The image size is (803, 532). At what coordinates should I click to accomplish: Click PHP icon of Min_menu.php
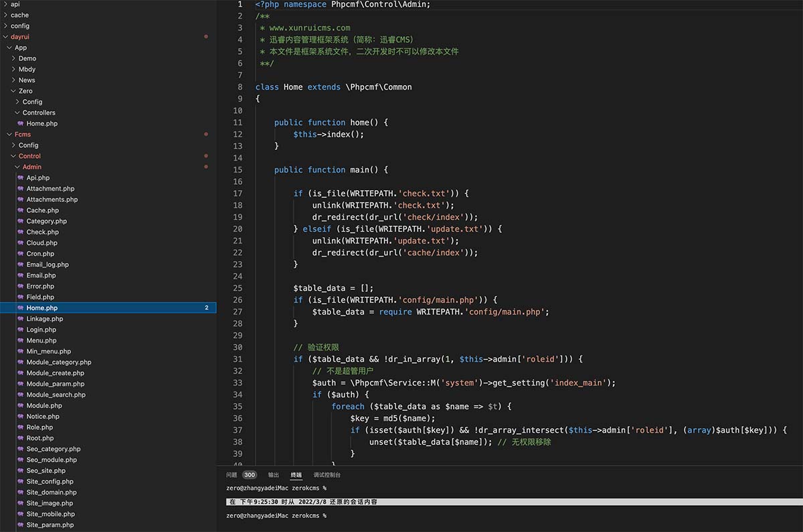click(x=21, y=351)
